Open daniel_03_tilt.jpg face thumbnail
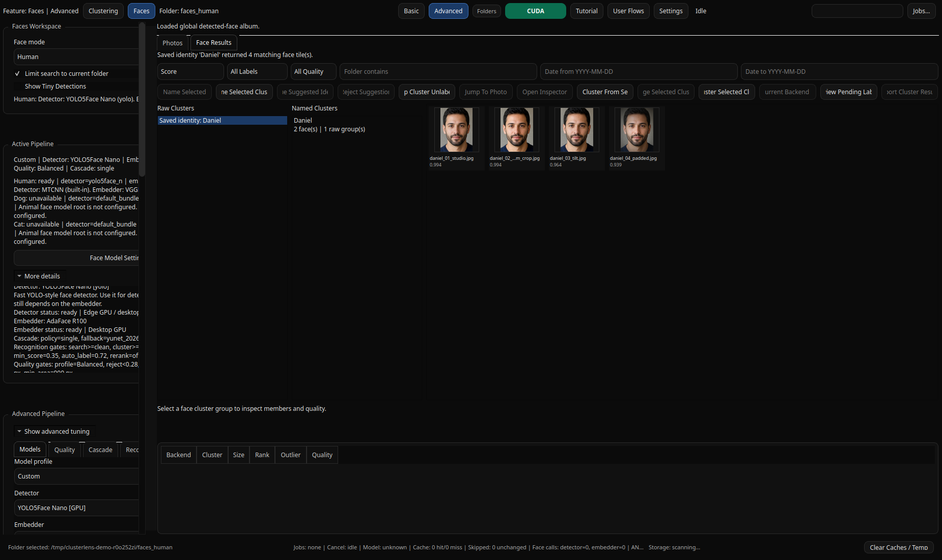Viewport: 942px width, 560px height. (x=576, y=137)
